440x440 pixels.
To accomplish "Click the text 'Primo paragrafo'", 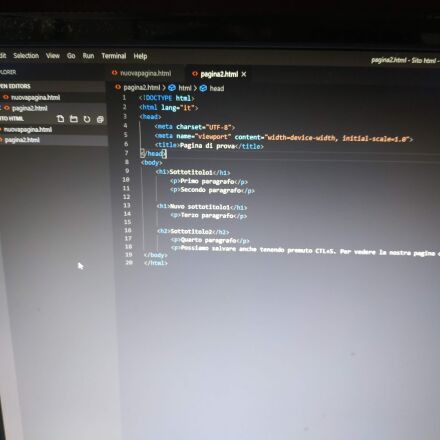I will point(207,181).
